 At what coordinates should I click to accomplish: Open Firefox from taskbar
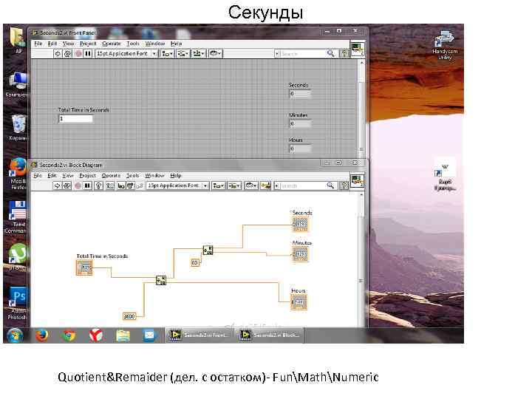(41, 335)
